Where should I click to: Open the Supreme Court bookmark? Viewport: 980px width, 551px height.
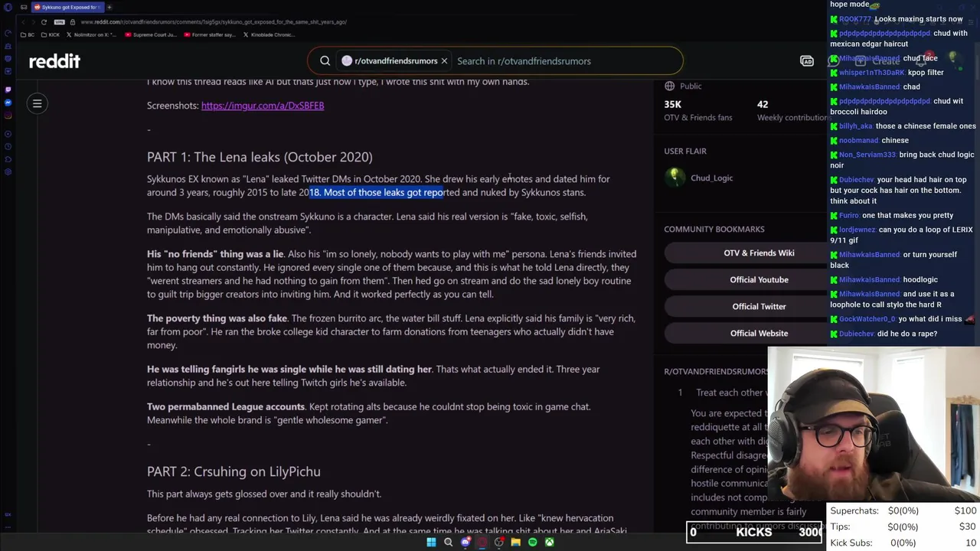(150, 34)
